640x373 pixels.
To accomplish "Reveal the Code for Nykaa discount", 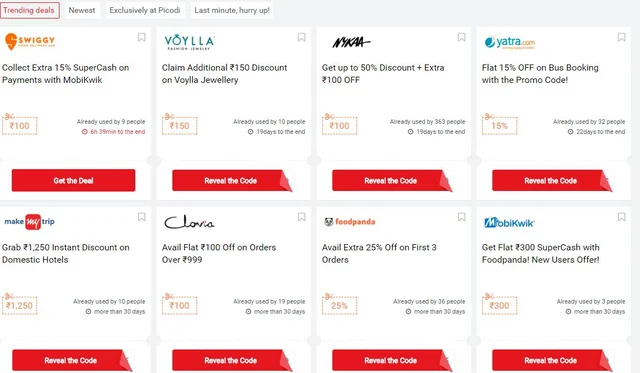I will (x=392, y=181).
